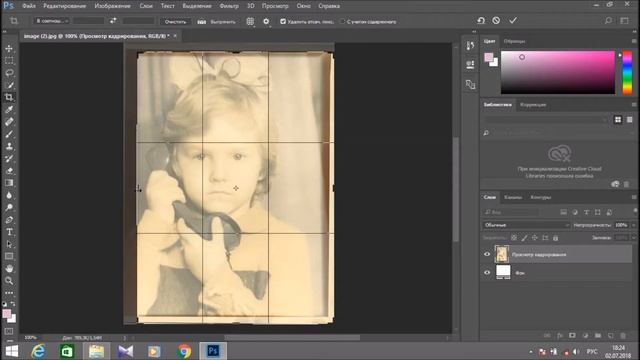Switch to the 'Образцы' tab

pos(514,41)
